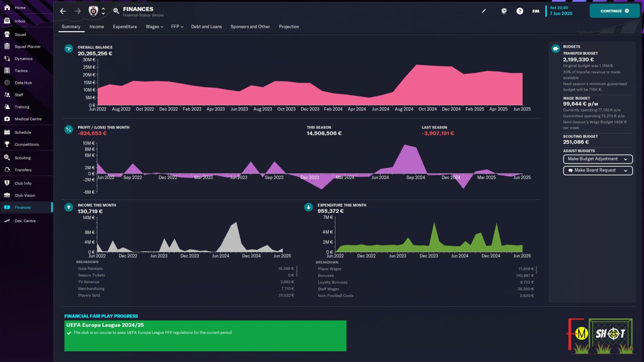This screenshot has height=362, width=644.
Task: Click the club badge icon
Action: click(x=93, y=11)
